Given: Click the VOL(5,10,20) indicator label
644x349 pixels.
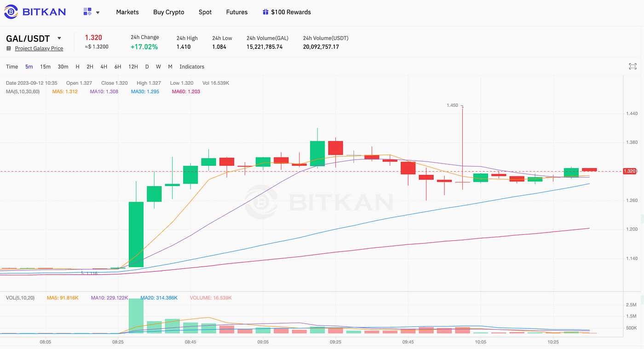Looking at the screenshot, I should point(21,298).
